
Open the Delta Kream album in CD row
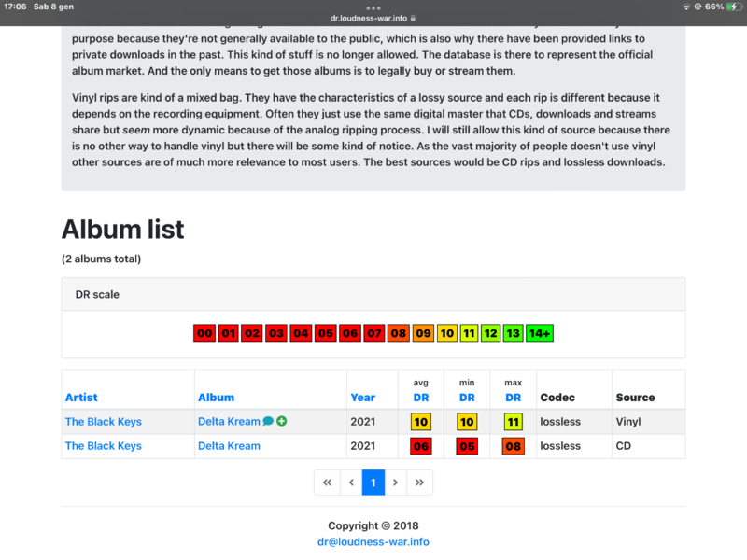coord(229,446)
